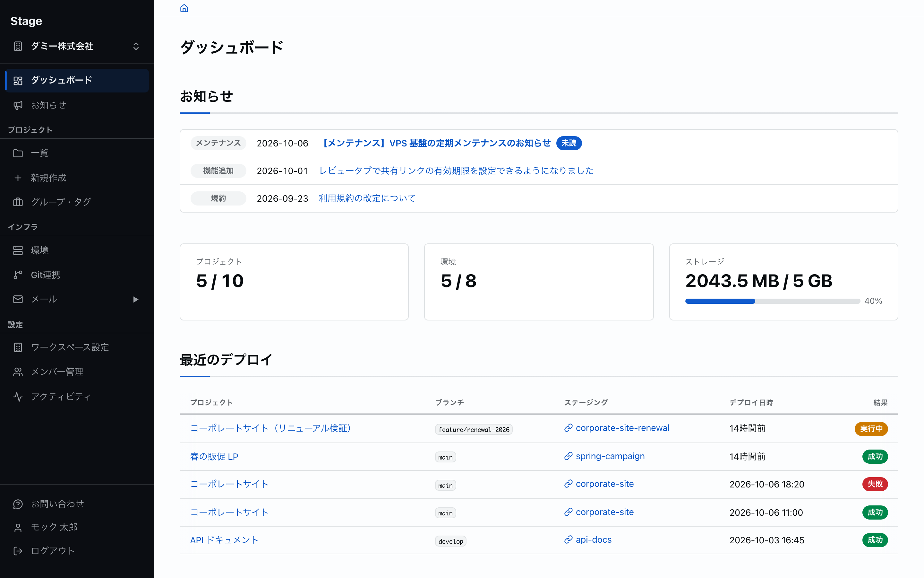Open コーポレートサイト project in 18:20 row
Viewport: 924px width, 578px height.
229,484
